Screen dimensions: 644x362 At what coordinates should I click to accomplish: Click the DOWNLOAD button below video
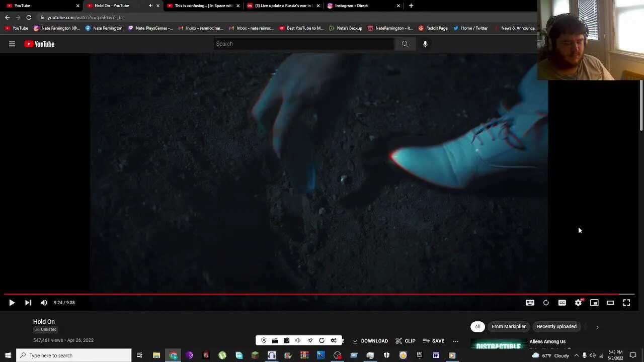coord(370,341)
